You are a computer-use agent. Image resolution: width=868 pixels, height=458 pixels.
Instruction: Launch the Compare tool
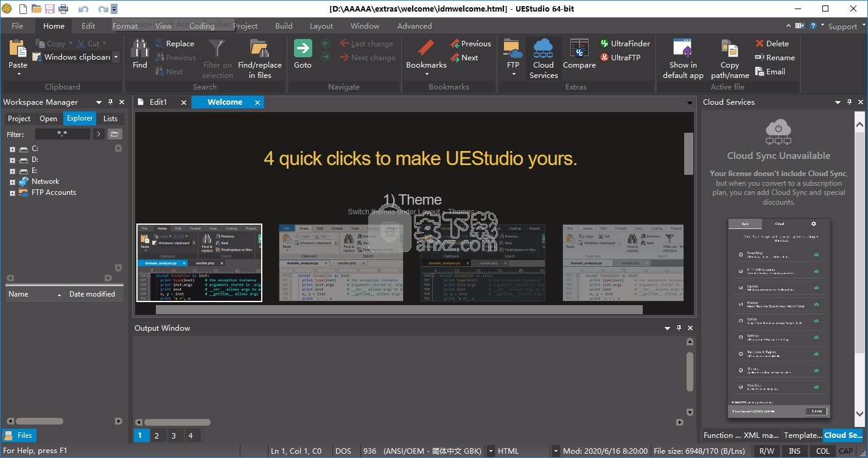(579, 54)
